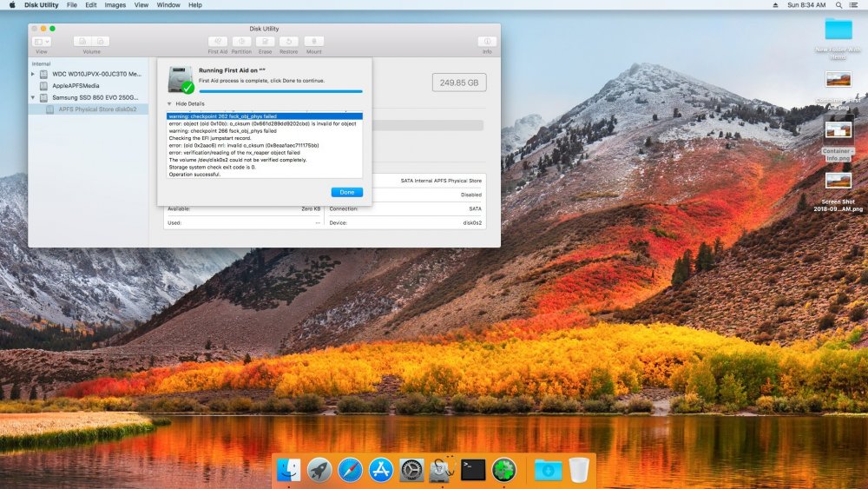This screenshot has height=489, width=868.
Task: Open the Images menu
Action: pyautogui.click(x=115, y=5)
